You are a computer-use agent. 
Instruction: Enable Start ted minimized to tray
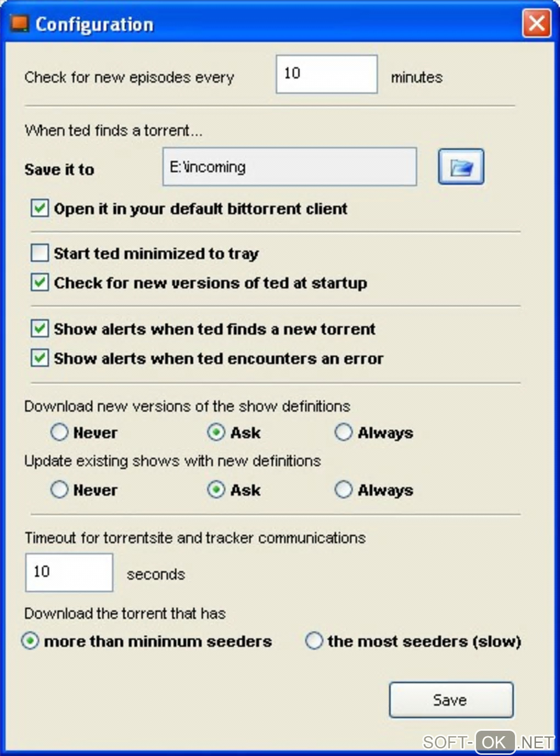point(40,253)
